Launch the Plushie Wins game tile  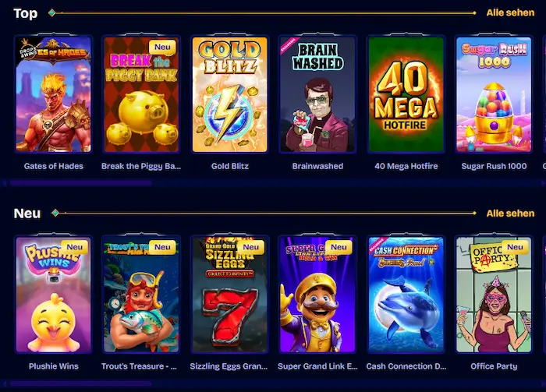54,295
